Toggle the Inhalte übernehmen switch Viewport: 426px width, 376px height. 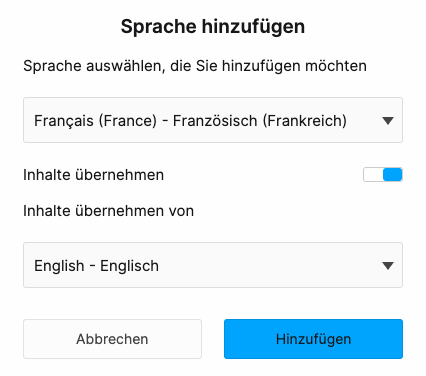pyautogui.click(x=383, y=175)
